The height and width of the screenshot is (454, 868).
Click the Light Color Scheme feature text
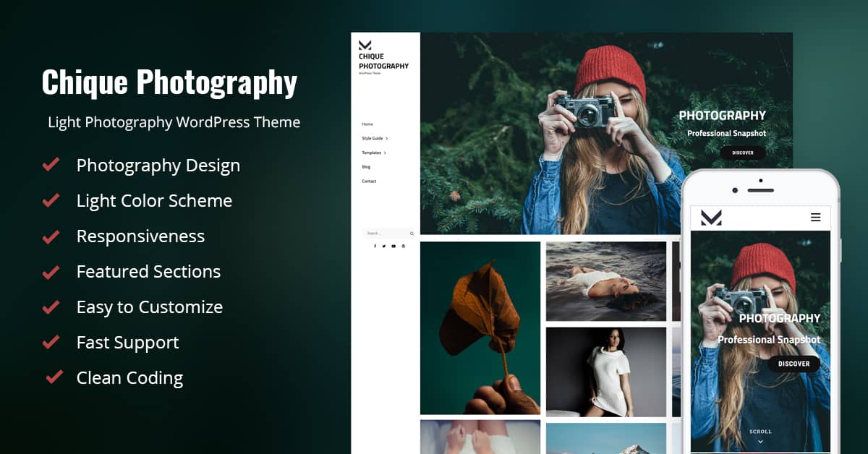point(154,201)
